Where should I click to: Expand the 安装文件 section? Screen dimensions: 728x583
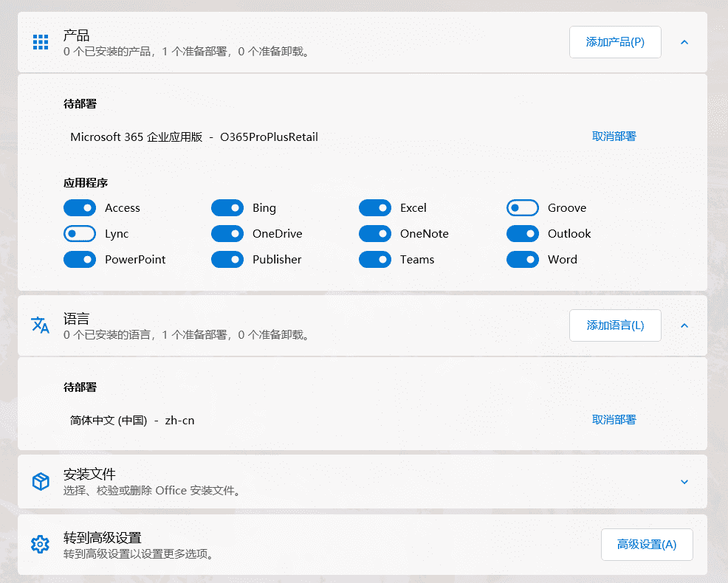[x=684, y=481]
